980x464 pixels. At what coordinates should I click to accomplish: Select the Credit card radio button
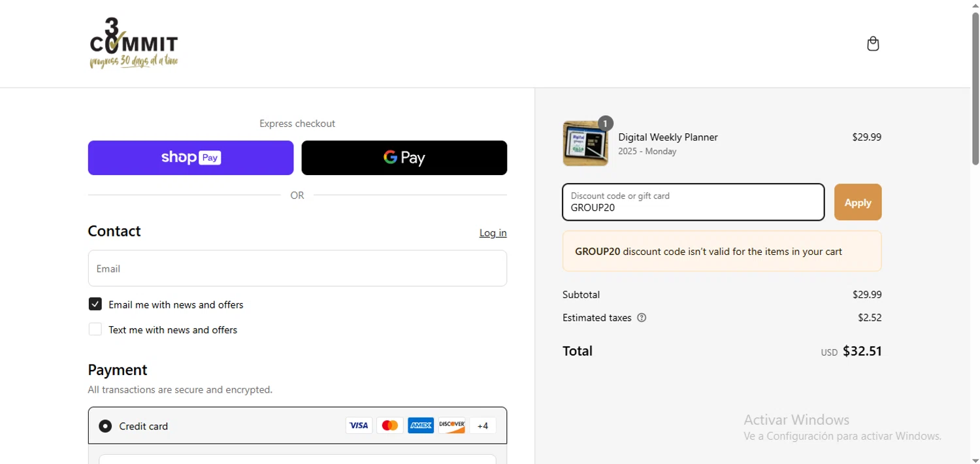(x=105, y=426)
